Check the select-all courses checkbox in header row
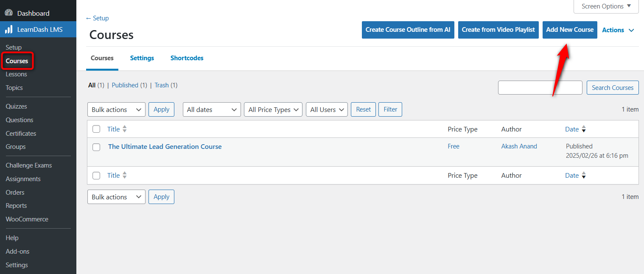 [96, 129]
